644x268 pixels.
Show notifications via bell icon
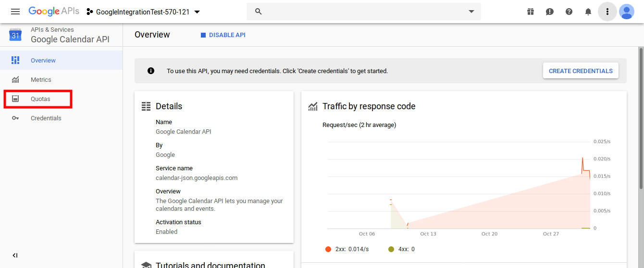(588, 12)
